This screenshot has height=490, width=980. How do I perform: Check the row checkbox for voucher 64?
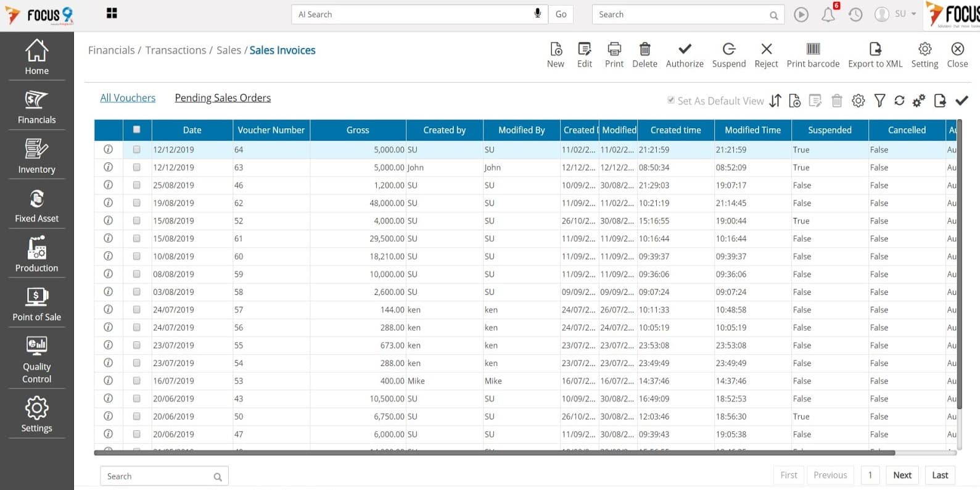tap(137, 149)
